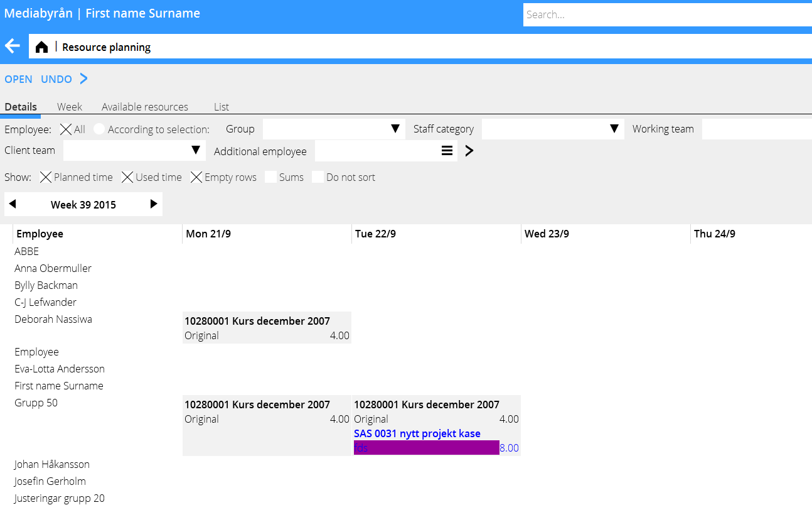Expand the Client team dropdown
Viewport: 812px width, 505px height.
coord(196,151)
